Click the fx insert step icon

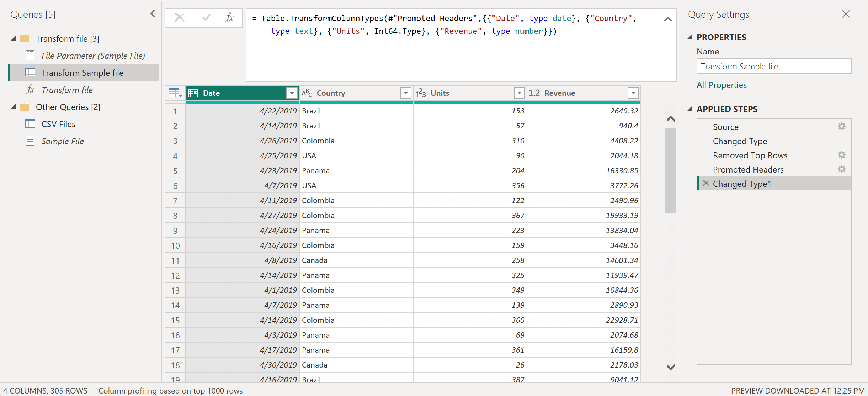pyautogui.click(x=230, y=18)
